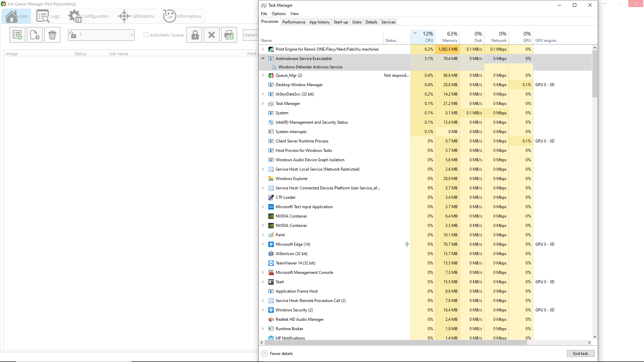Click the End task button
This screenshot has height=362, width=644.
[x=581, y=354]
